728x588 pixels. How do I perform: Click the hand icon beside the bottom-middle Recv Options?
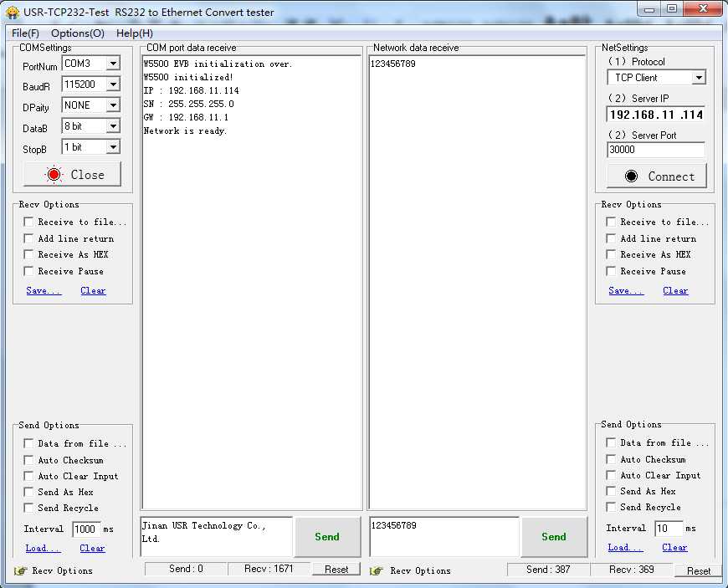pyautogui.click(x=377, y=570)
